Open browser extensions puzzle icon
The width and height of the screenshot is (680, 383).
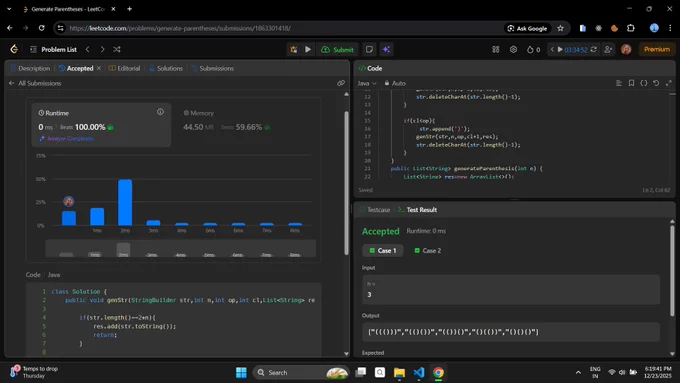tap(631, 28)
